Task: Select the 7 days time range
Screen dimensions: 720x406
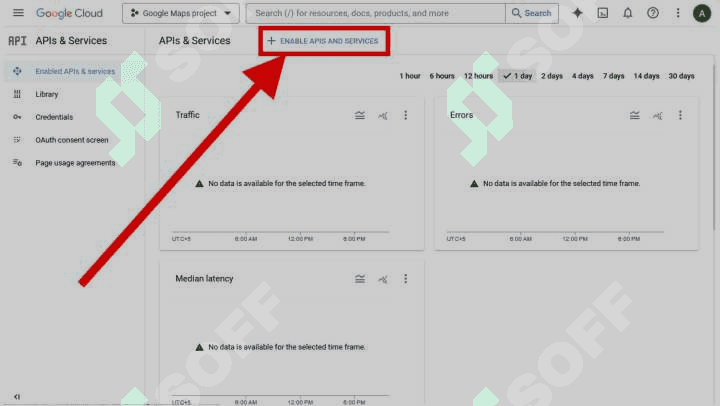Action: (613, 76)
